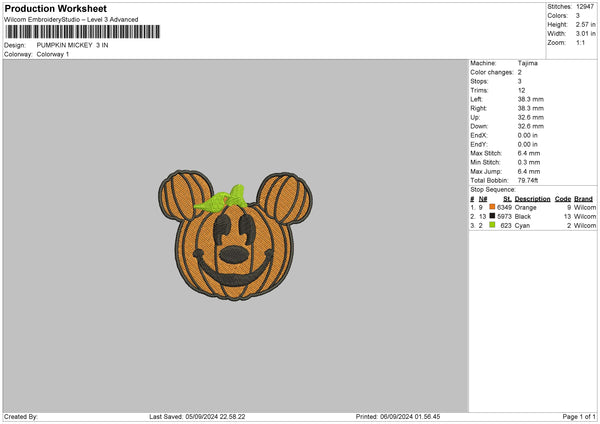The image size is (600, 424).
Task: Click the 'Printed' timestamp
Action: (398, 417)
